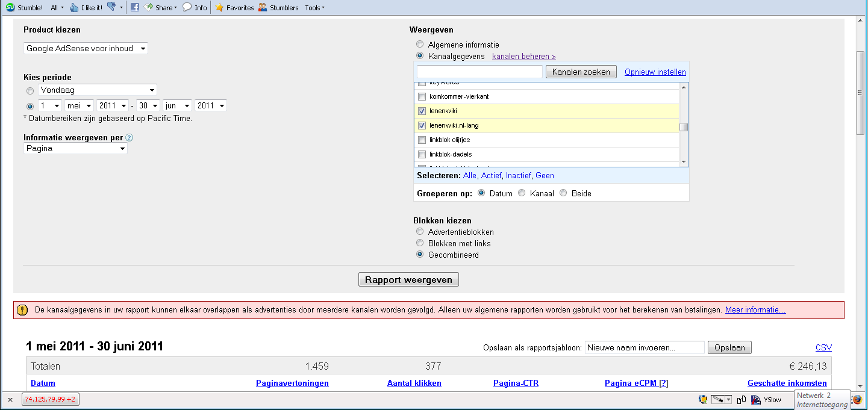Select Algemene informatie radio button
This screenshot has height=410, width=868.
pos(420,45)
